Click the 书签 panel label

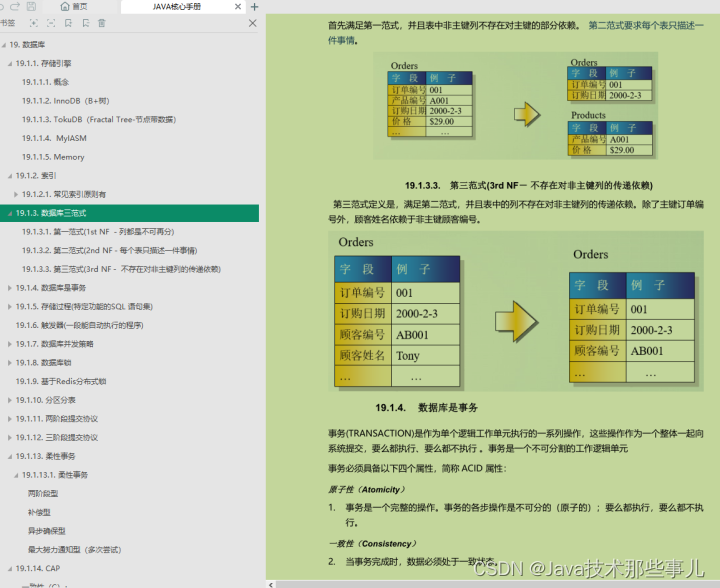pyautogui.click(x=7, y=23)
